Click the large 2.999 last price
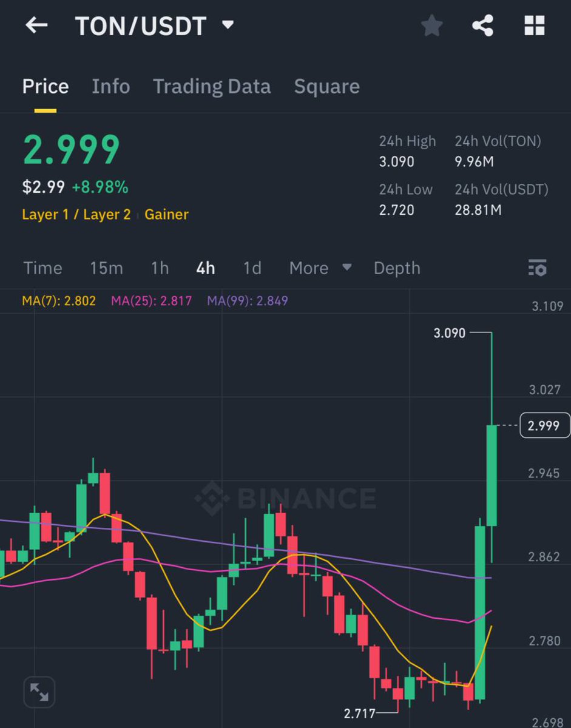Viewport: 571px width, 728px height. 72,150
